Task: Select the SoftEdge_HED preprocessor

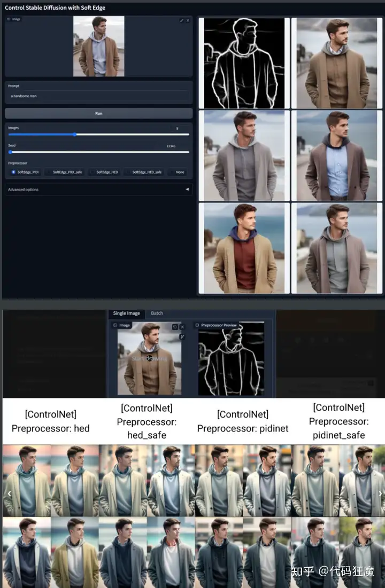Action: [x=104, y=172]
